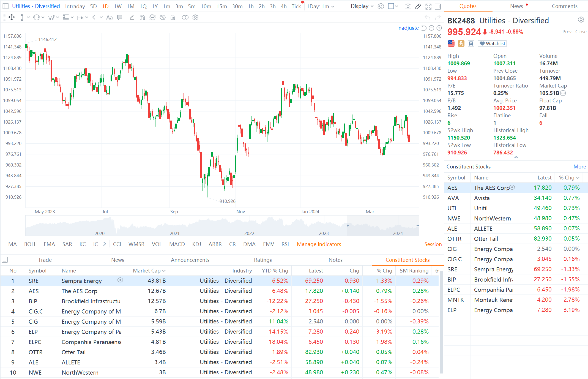
Task: Collapse the quote details with up chevron
Action: pos(516,157)
